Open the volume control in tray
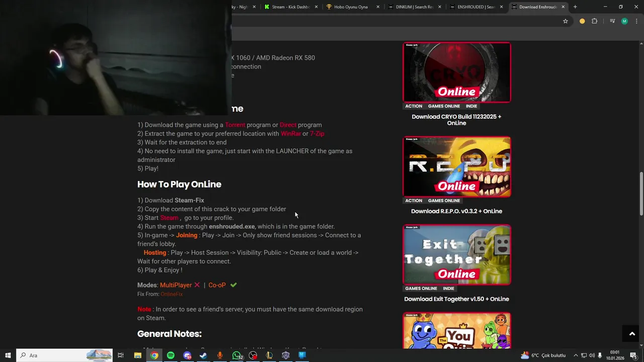644x362 pixels. pos(592,355)
